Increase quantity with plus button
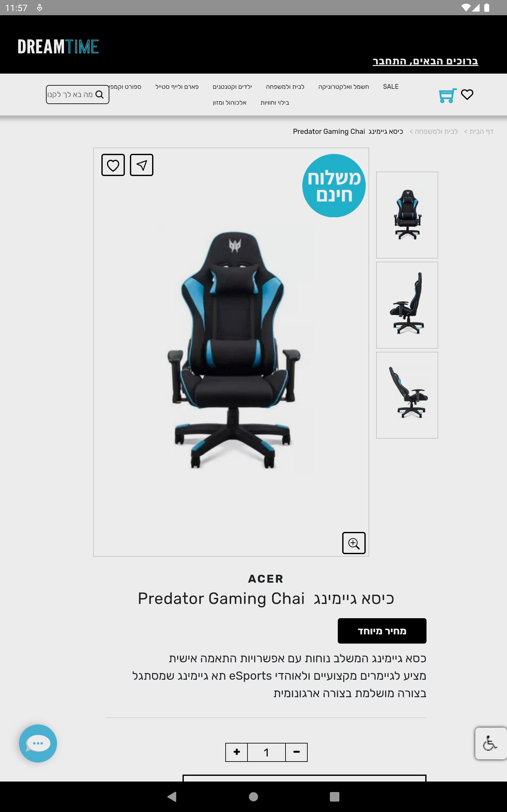 point(236,752)
